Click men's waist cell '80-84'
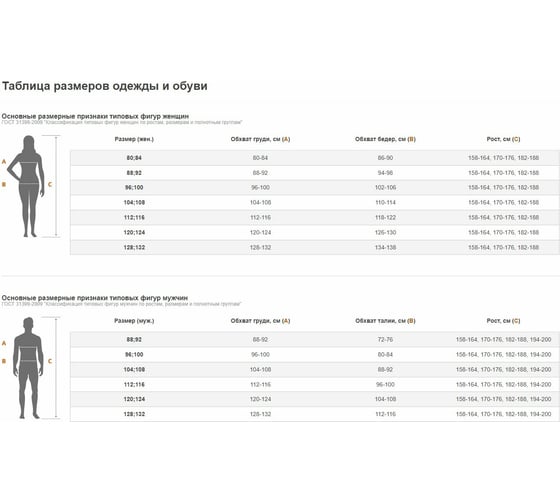The image size is (560, 504). coord(385,355)
